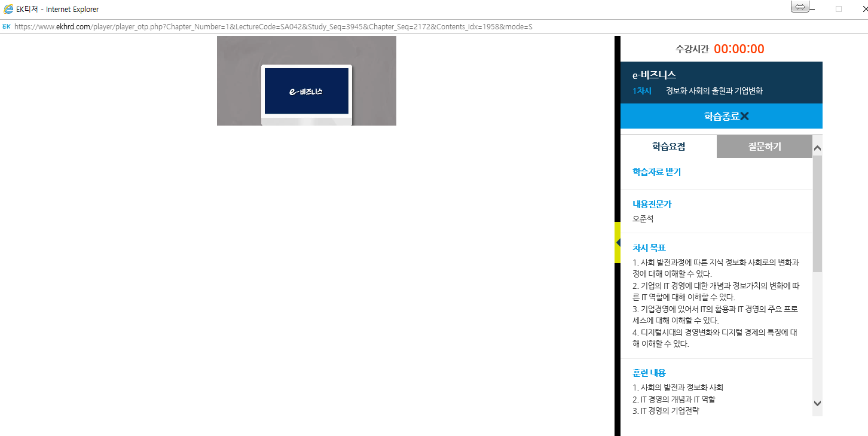Click the Internet Explorer icon in title bar

(8, 9)
